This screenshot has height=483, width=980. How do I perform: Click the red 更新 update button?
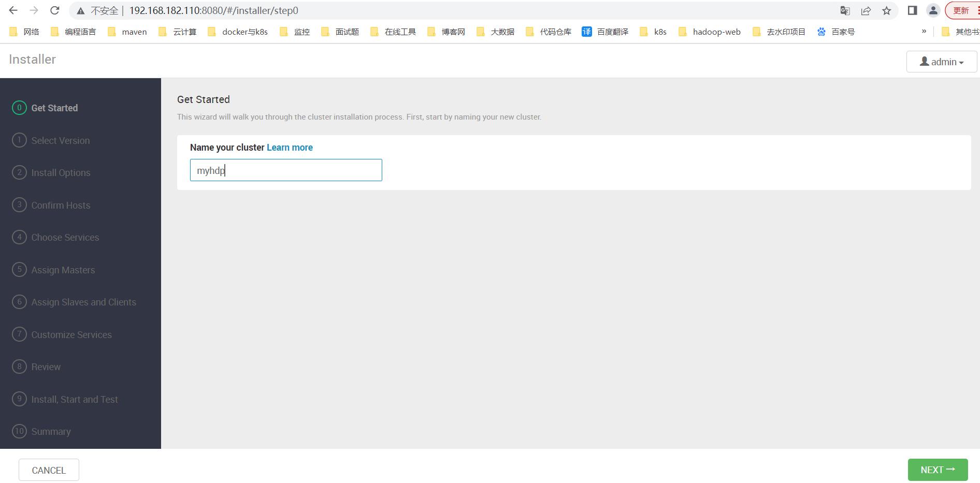(x=962, y=10)
